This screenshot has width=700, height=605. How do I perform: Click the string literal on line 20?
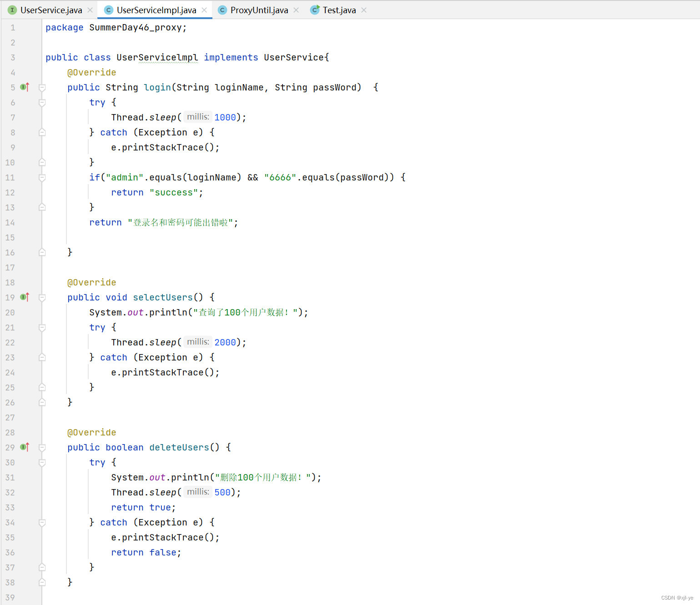point(245,312)
